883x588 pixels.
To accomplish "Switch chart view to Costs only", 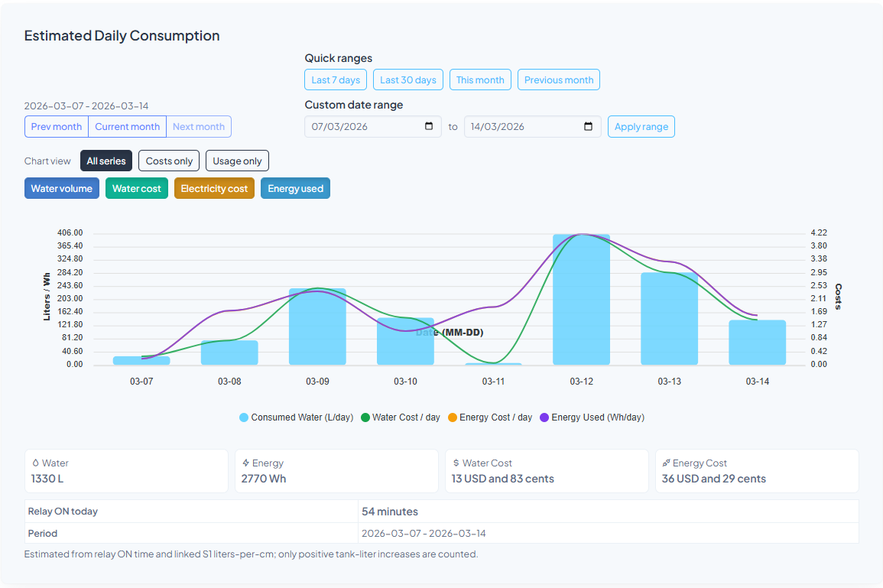I will click(168, 161).
